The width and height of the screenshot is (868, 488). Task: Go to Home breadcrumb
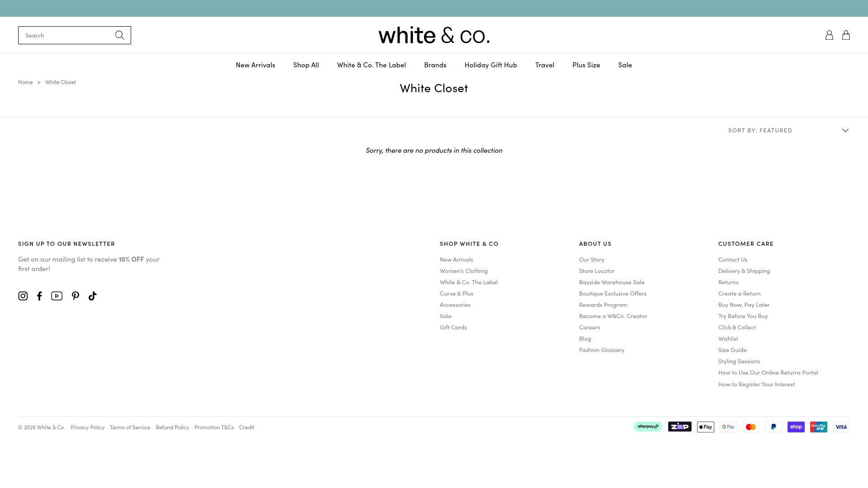(x=25, y=82)
